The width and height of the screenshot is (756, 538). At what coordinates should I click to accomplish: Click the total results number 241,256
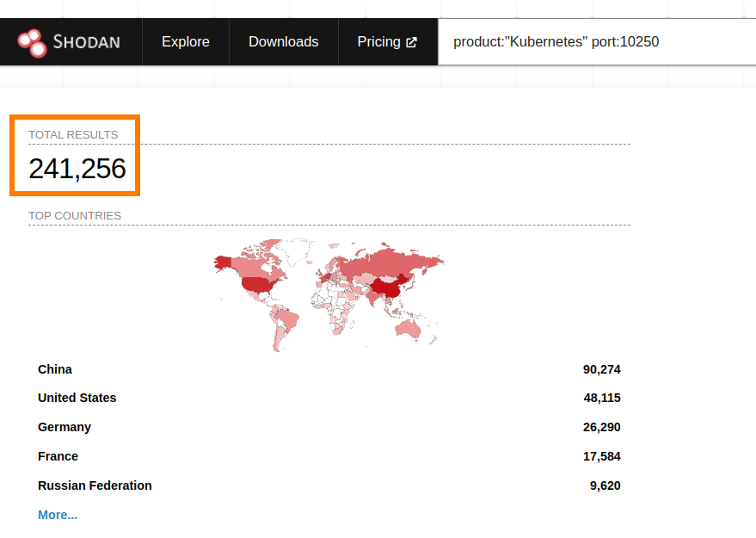click(77, 169)
